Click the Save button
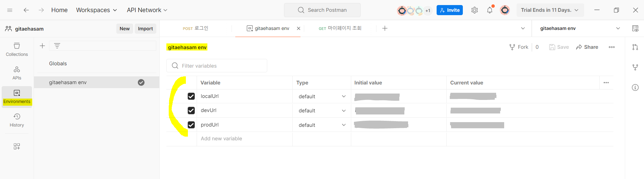 [559, 47]
